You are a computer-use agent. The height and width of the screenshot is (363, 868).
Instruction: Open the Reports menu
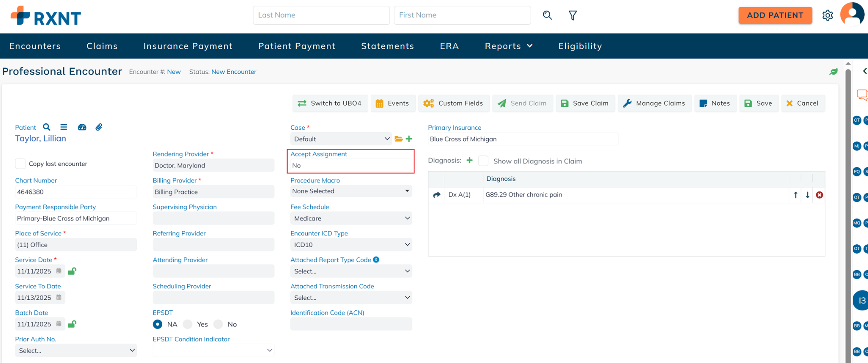[508, 46]
